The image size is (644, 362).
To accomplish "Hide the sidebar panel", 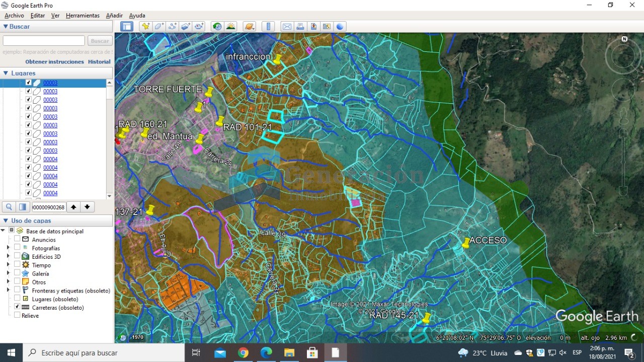I will point(127,27).
